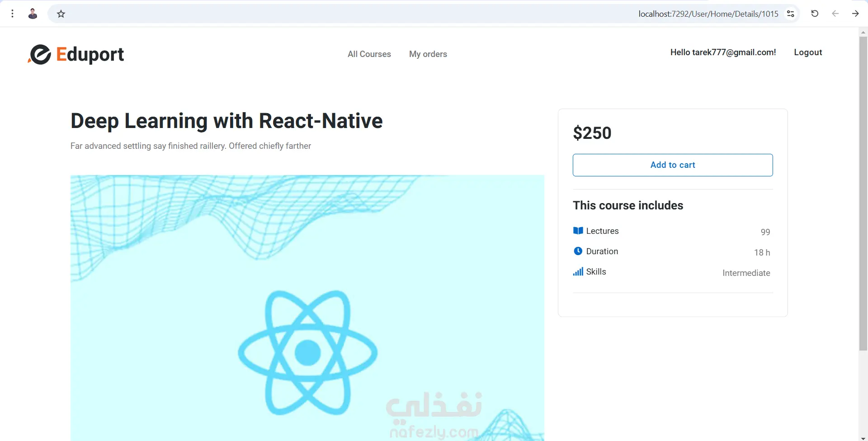
Task: Click the Hello tarek777@gmail.com account link
Action: point(723,52)
